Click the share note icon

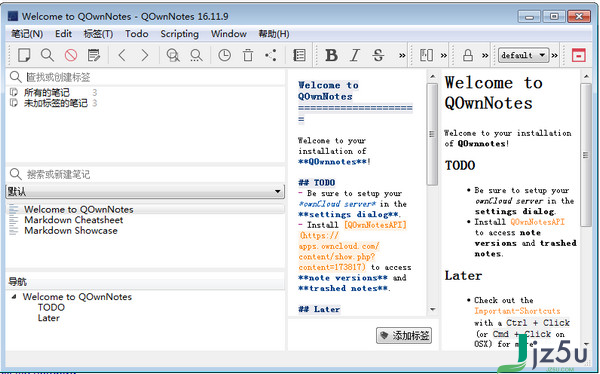(271, 56)
